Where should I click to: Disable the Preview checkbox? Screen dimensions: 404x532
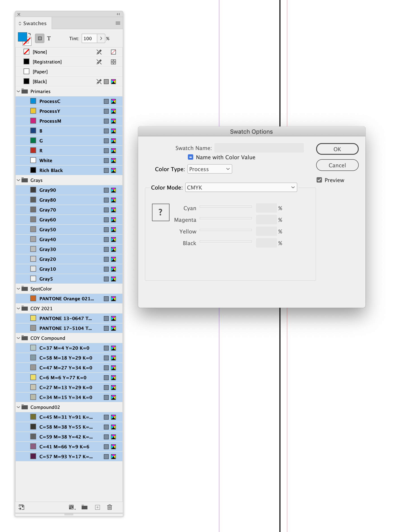point(319,180)
